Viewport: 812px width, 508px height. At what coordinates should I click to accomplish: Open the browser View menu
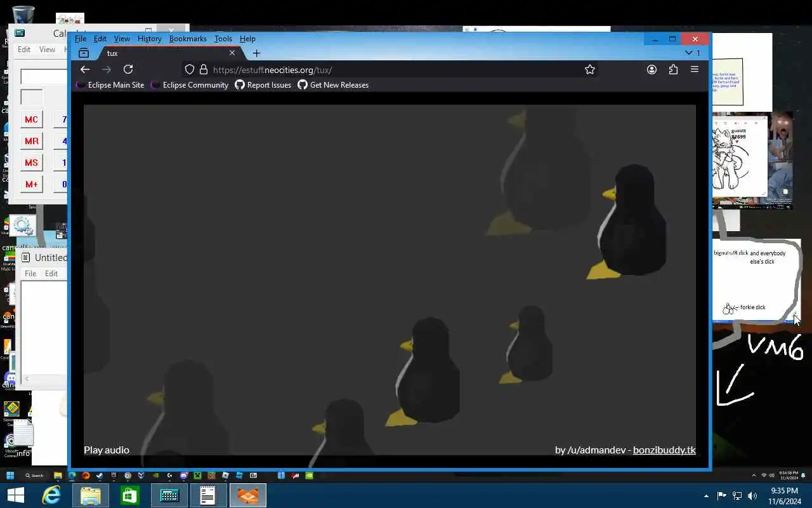pos(122,39)
